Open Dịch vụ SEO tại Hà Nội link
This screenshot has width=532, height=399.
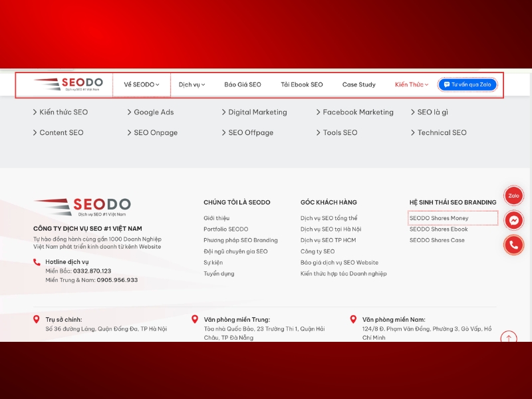pyautogui.click(x=331, y=229)
